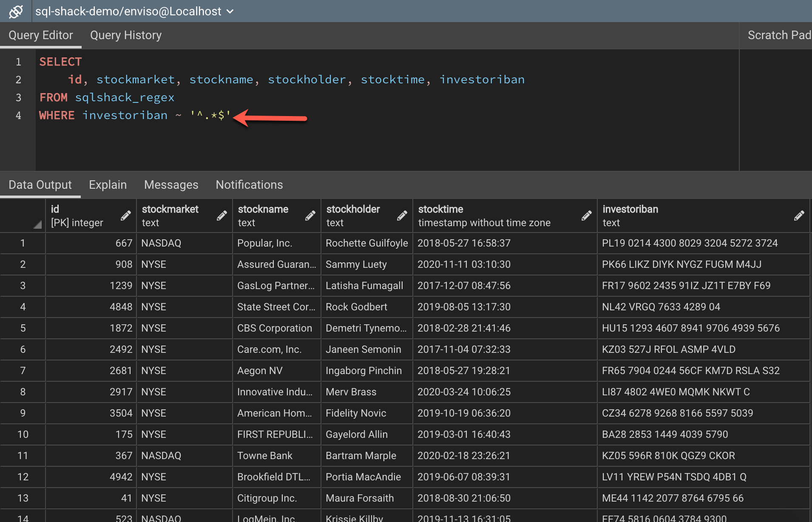Select the investoriban column header
Image resolution: width=812 pixels, height=522 pixels.
tap(630, 209)
